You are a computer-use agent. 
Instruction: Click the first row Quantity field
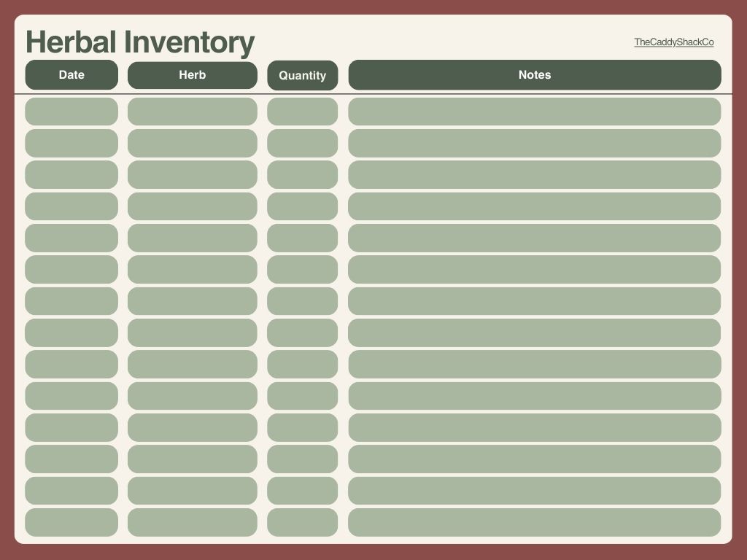point(302,112)
